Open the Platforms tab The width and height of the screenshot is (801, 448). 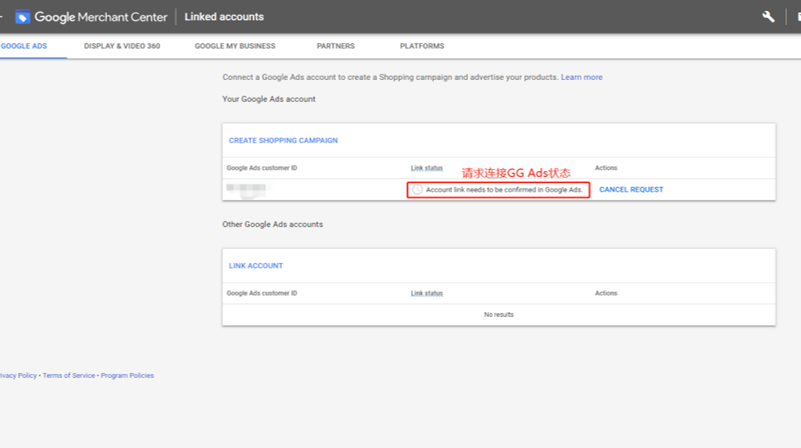tap(422, 46)
